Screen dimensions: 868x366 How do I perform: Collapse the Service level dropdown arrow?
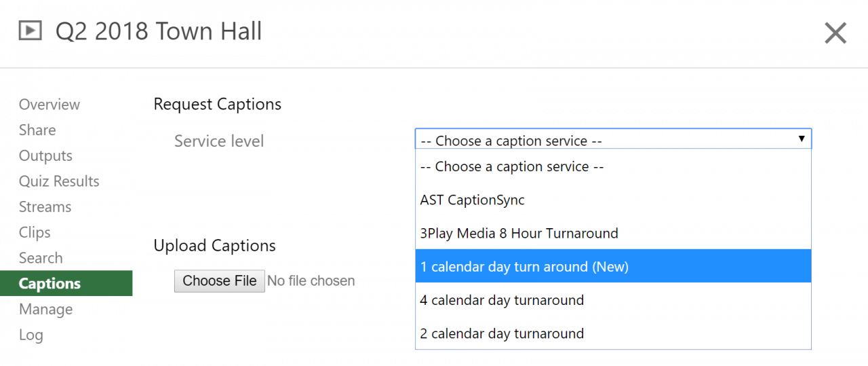[801, 139]
